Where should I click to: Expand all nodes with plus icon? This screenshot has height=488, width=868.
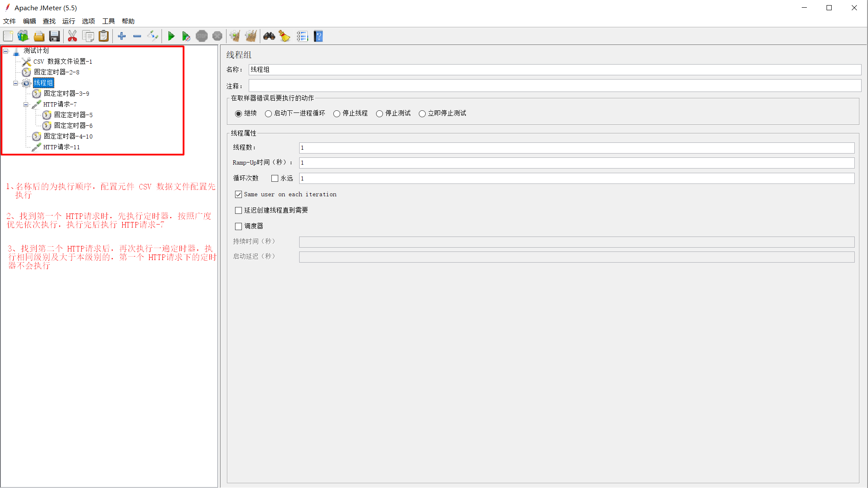[x=122, y=36]
